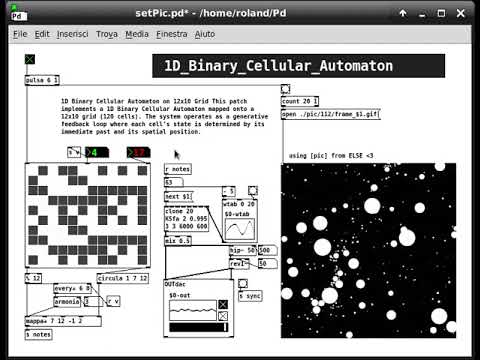Click the $0-out waveform display in OUTdac
The height and width of the screenshot is (360, 480).
click(x=193, y=311)
